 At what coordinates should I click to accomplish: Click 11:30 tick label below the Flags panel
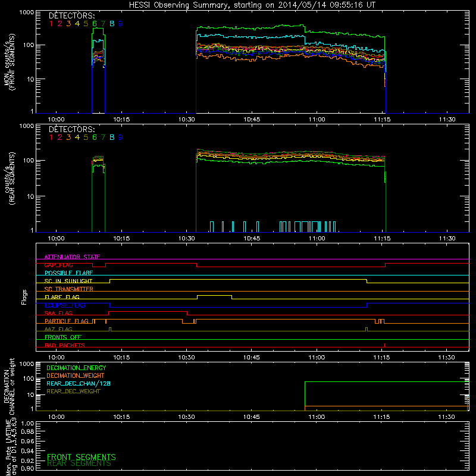click(x=447, y=358)
